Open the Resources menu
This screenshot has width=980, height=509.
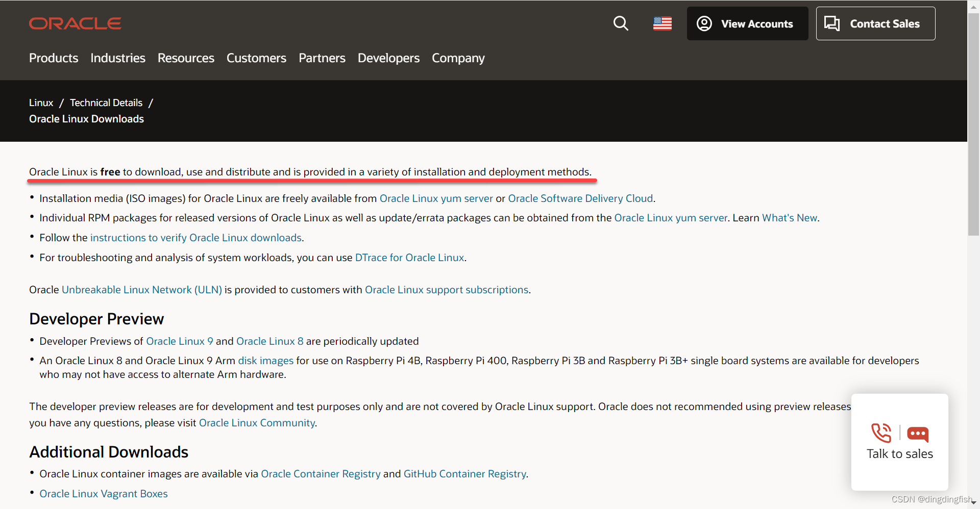pyautogui.click(x=186, y=58)
